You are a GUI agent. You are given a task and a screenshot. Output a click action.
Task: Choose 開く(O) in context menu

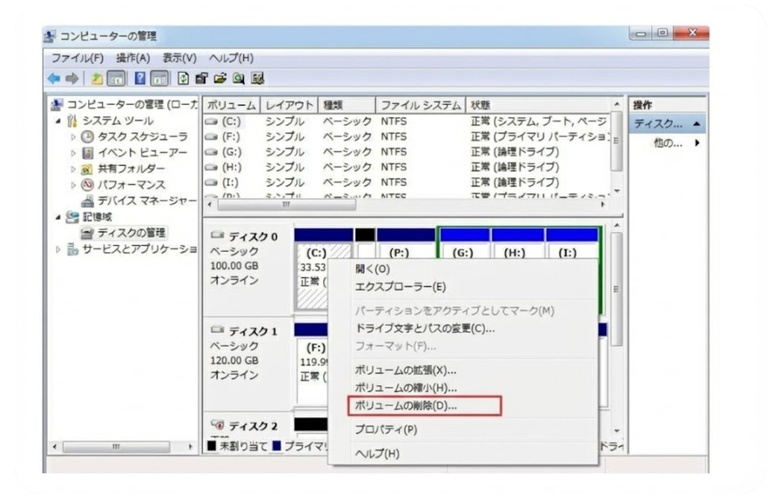[x=464, y=269]
